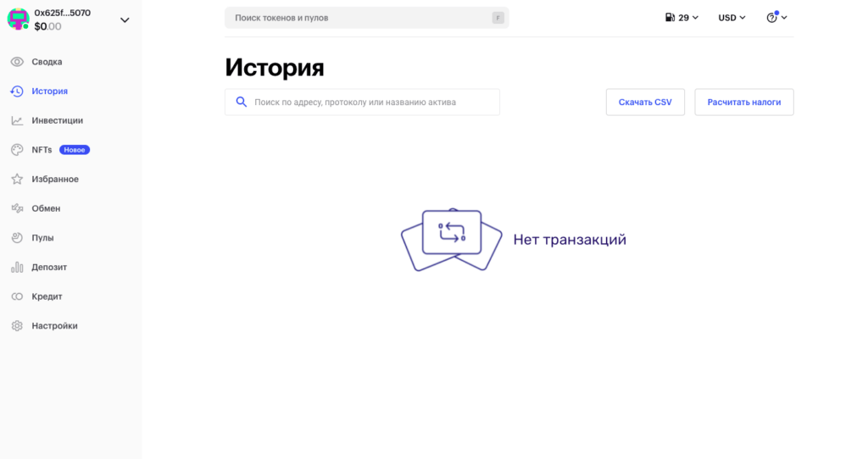Open the gas price 29 dropdown
868x459 pixels.
point(682,18)
